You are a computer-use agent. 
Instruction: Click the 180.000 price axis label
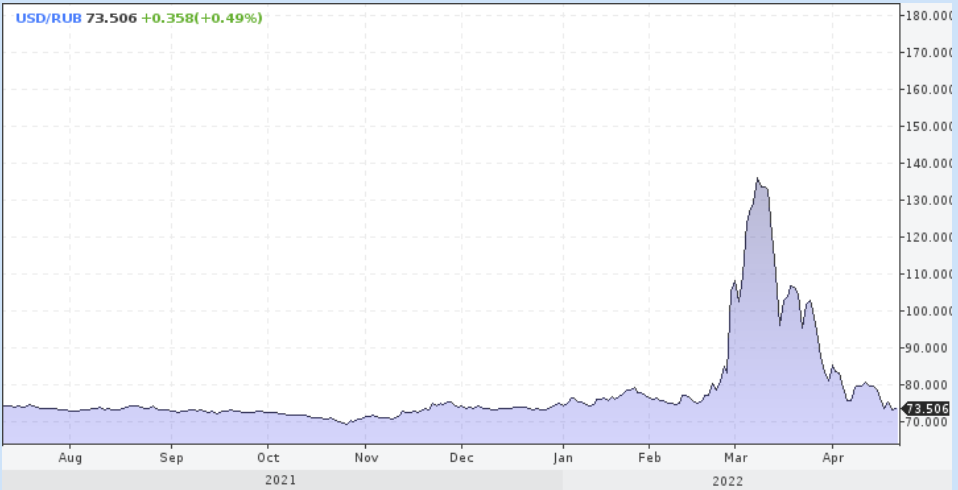[929, 16]
